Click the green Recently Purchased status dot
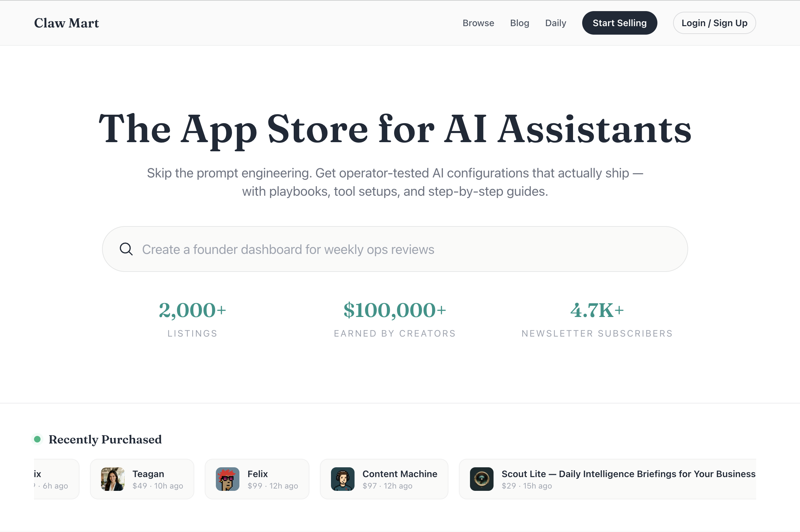This screenshot has width=800, height=532. point(37,439)
